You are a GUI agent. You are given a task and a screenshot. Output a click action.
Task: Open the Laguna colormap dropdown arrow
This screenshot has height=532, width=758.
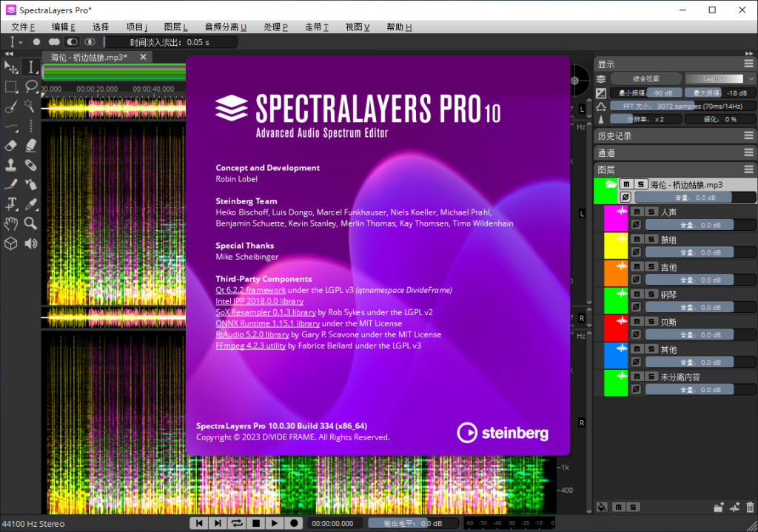[751, 78]
